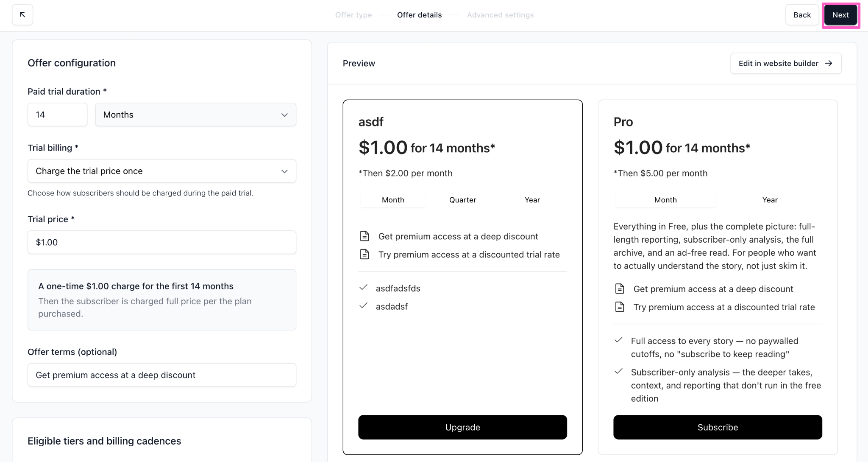Click document icon beside asdf discounted trial rate
This screenshot has width=868, height=462.
point(364,255)
